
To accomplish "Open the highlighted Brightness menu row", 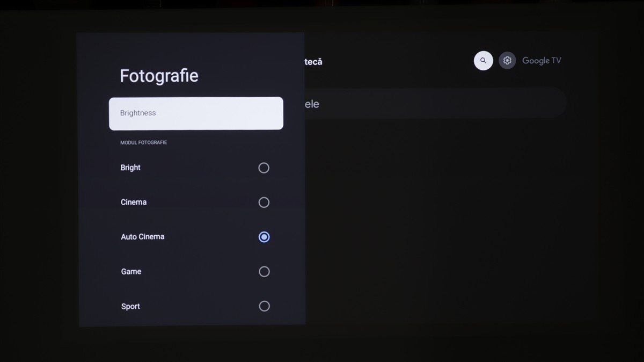I will 196,113.
